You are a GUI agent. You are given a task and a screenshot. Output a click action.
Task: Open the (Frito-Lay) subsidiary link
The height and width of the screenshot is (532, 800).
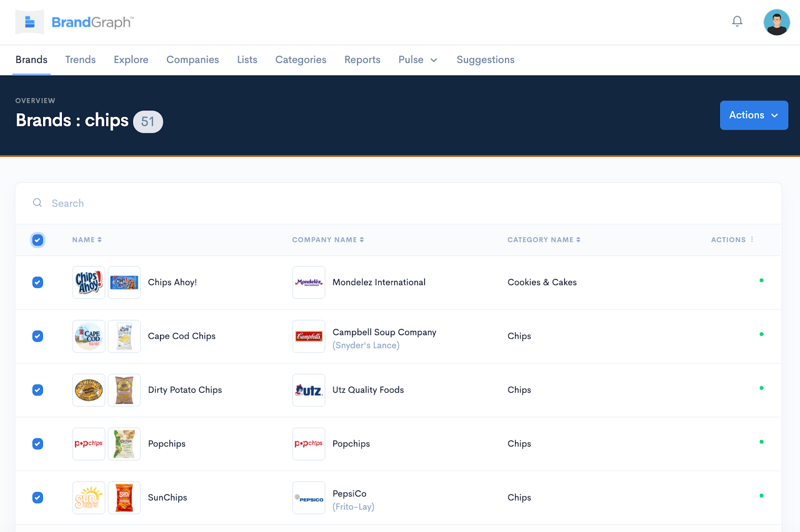click(x=353, y=507)
